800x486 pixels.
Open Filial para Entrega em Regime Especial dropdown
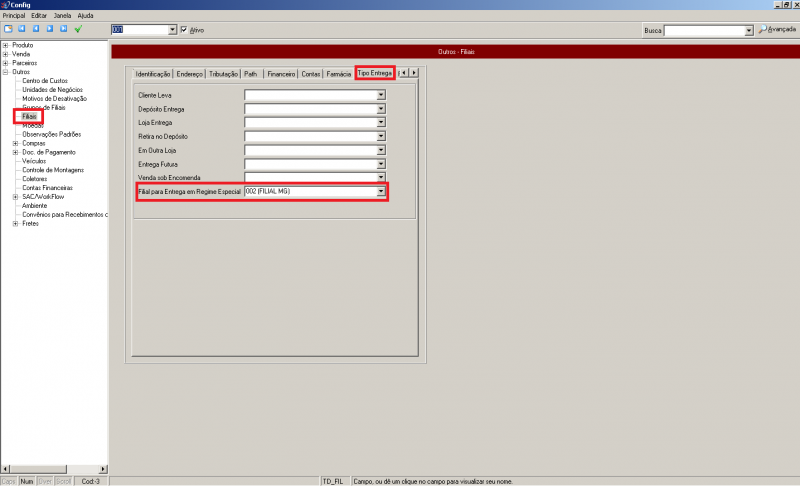[381, 191]
